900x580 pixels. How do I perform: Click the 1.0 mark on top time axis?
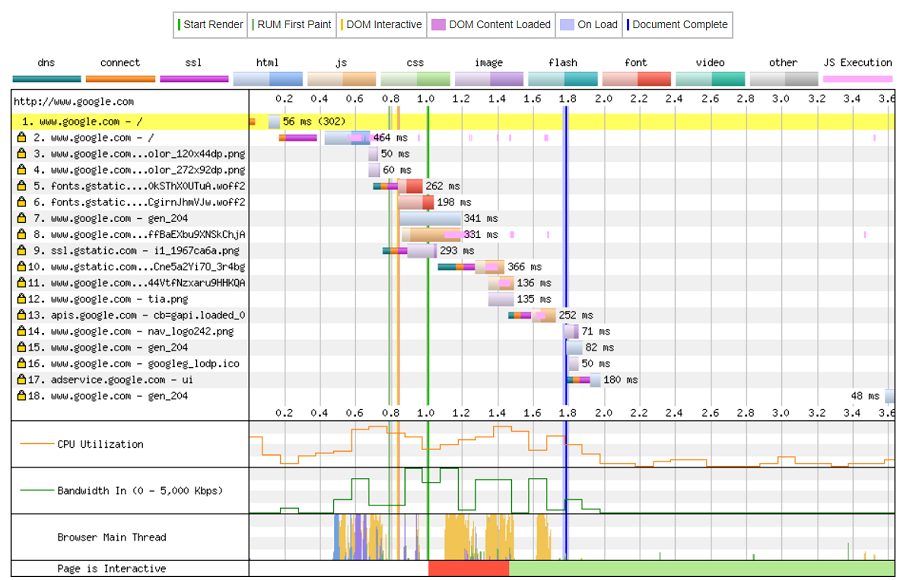click(425, 99)
